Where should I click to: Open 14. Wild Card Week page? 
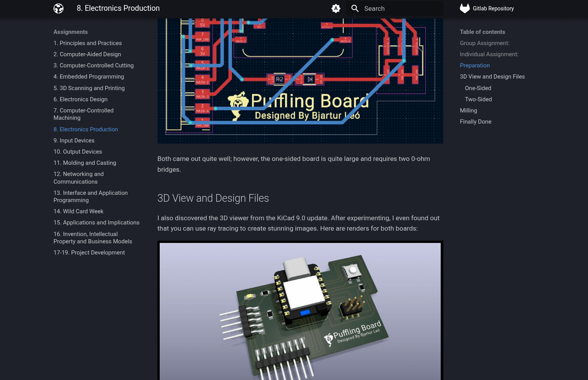coord(79,211)
